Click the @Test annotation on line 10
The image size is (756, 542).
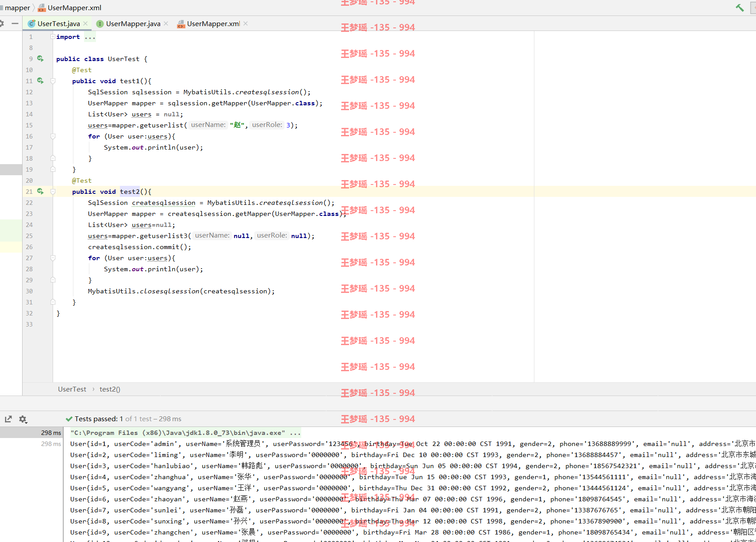click(82, 70)
